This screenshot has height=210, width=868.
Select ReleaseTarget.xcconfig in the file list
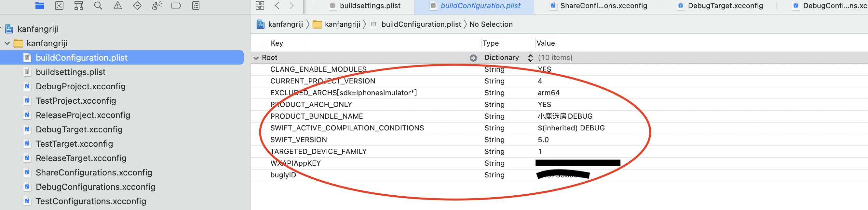click(81, 158)
